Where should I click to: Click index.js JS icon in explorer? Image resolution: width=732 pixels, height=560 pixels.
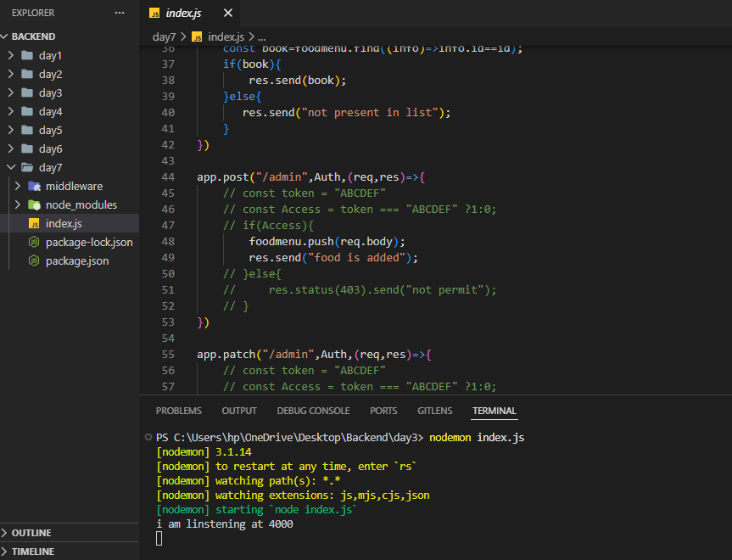point(34,223)
